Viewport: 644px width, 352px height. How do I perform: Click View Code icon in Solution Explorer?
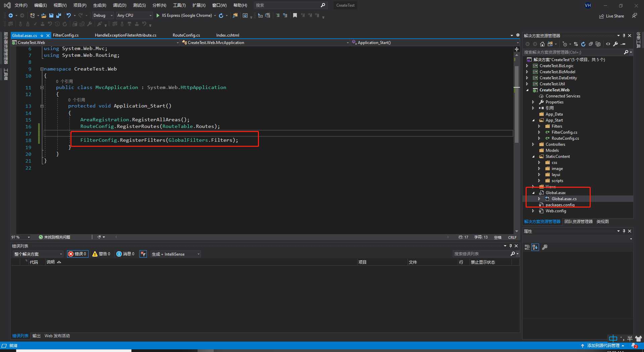[x=608, y=44]
